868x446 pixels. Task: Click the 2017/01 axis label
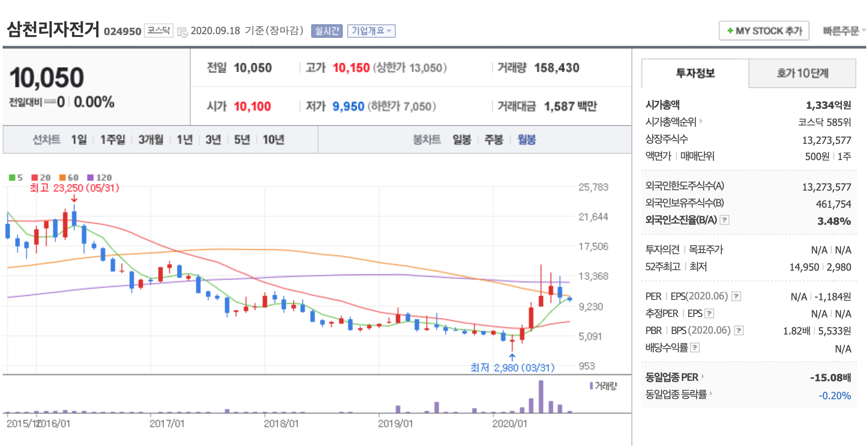(167, 424)
